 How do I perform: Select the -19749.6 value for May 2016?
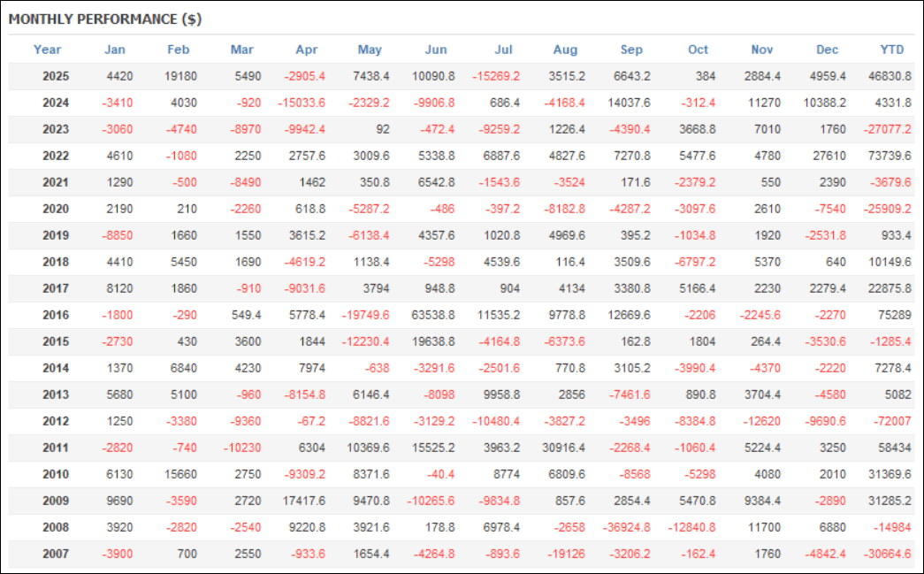tap(364, 315)
